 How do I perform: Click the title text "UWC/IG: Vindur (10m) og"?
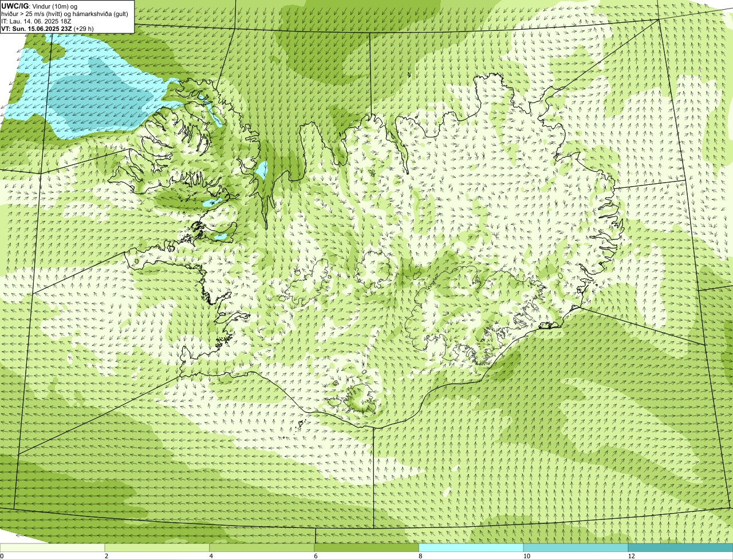[39, 6]
